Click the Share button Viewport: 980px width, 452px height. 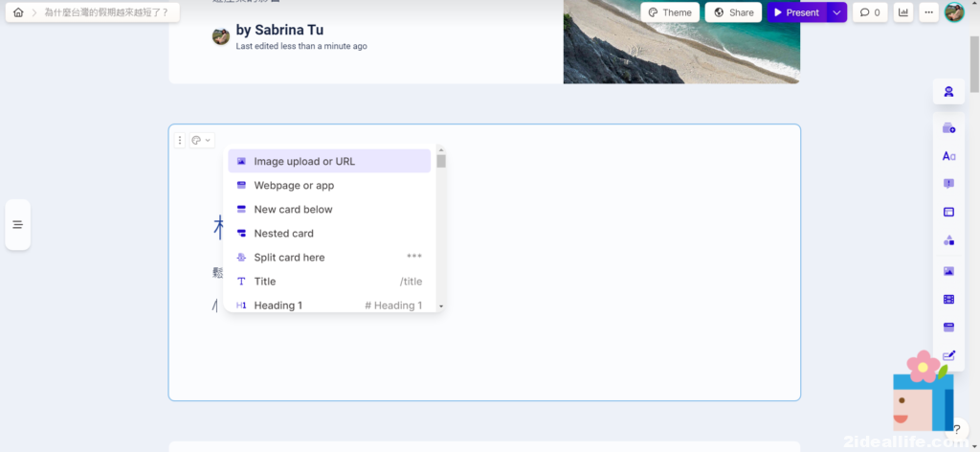[733, 12]
